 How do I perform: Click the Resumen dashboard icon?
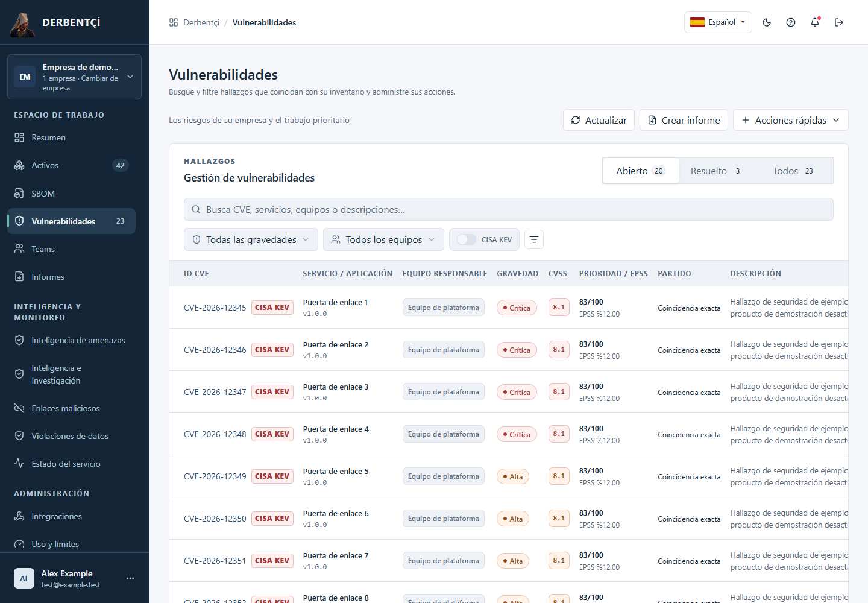coord(19,137)
